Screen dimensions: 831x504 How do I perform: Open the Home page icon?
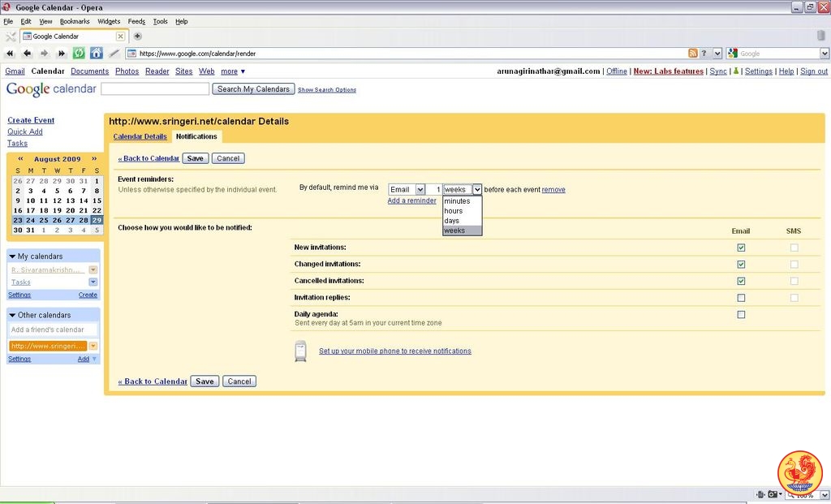(97, 53)
